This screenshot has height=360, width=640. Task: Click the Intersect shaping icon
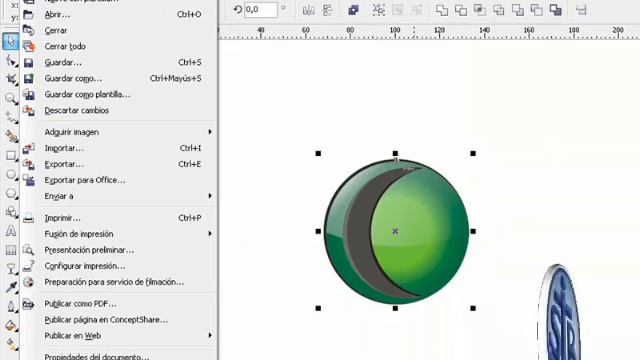pos(480,10)
